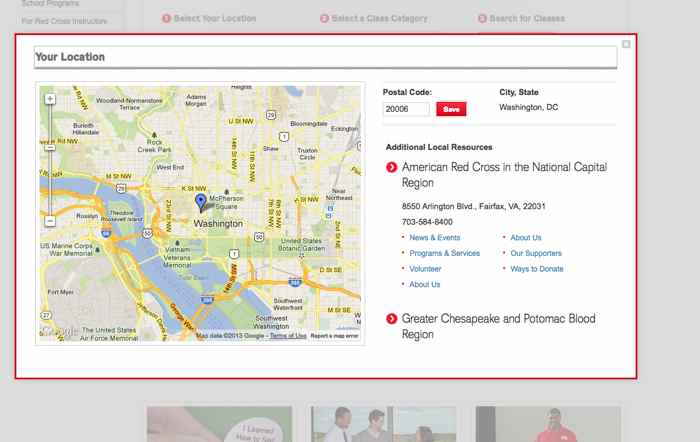This screenshot has width=700, height=442.
Task: Click the Google logo on the map
Action: [58, 332]
